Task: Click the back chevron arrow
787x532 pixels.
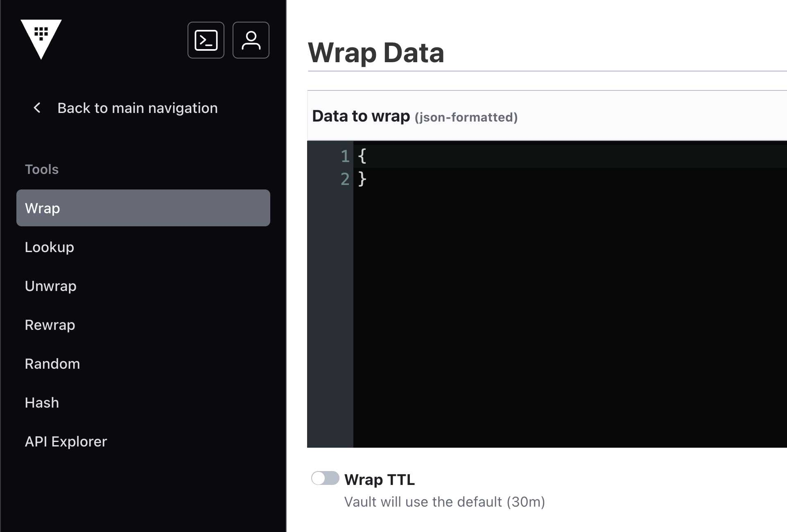Action: (x=37, y=108)
